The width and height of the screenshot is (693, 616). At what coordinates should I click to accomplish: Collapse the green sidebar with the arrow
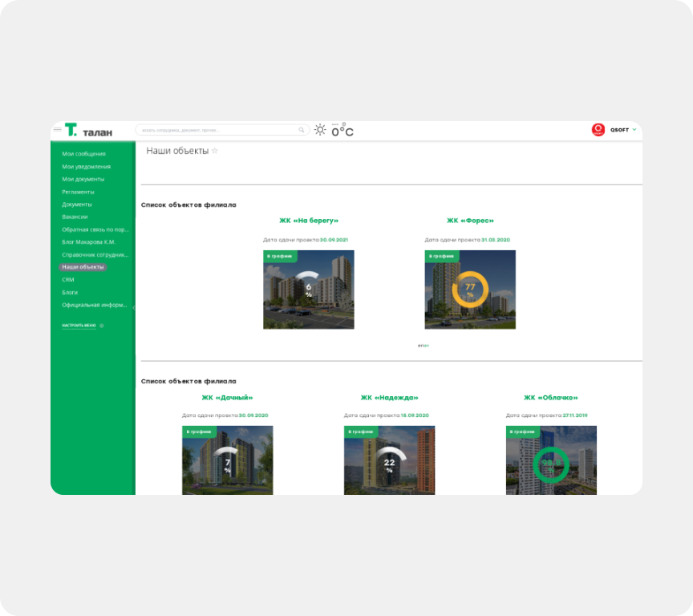[133, 308]
